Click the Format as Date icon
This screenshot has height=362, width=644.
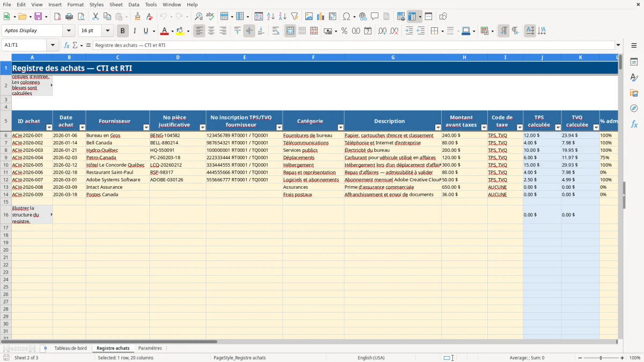tap(368, 31)
